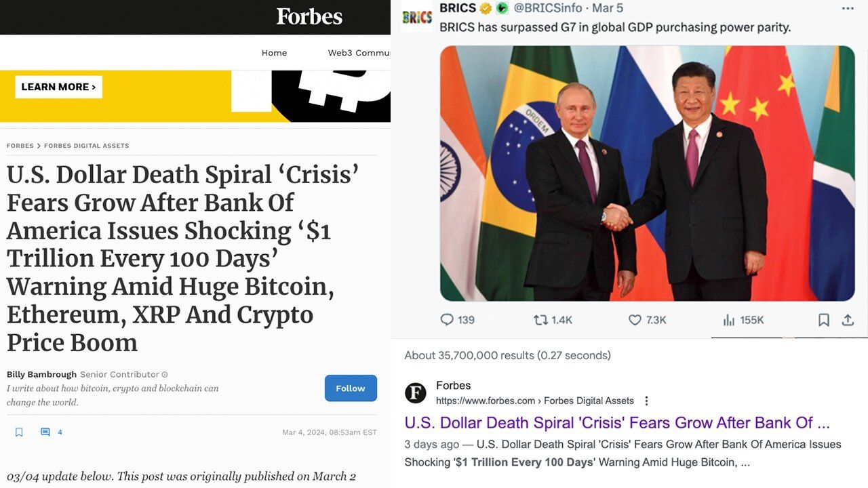868x488 pixels.
Task: Click the BRICS profile avatar
Action: (417, 17)
